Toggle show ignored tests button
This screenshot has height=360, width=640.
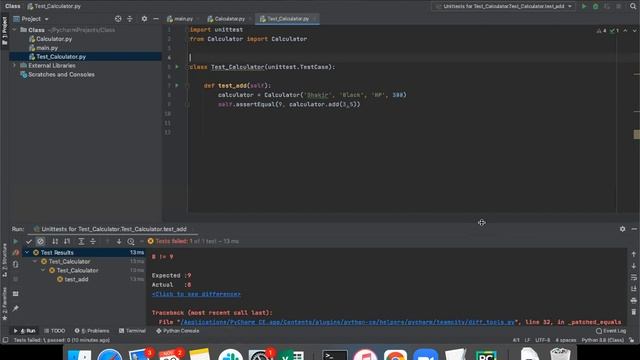pyautogui.click(x=40, y=241)
